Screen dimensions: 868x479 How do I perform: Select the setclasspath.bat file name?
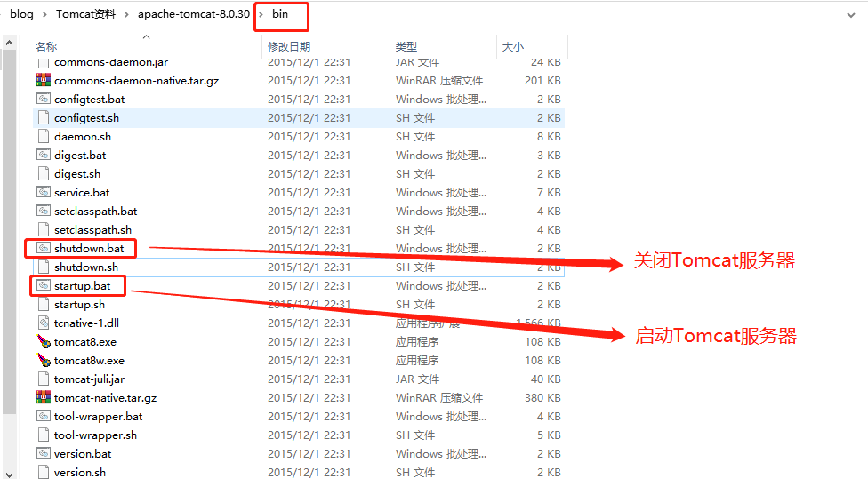point(96,211)
